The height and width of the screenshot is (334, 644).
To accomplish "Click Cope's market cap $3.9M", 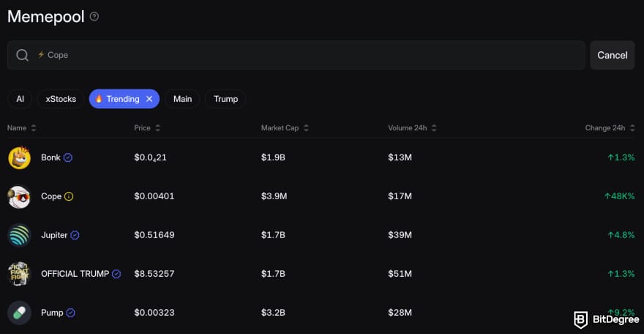I will pyautogui.click(x=274, y=196).
